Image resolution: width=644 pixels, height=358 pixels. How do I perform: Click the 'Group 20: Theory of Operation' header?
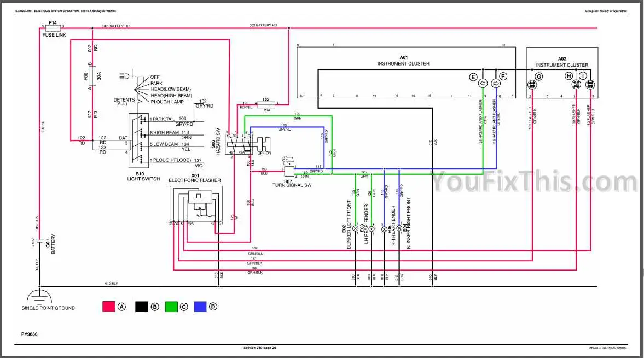[606, 11]
